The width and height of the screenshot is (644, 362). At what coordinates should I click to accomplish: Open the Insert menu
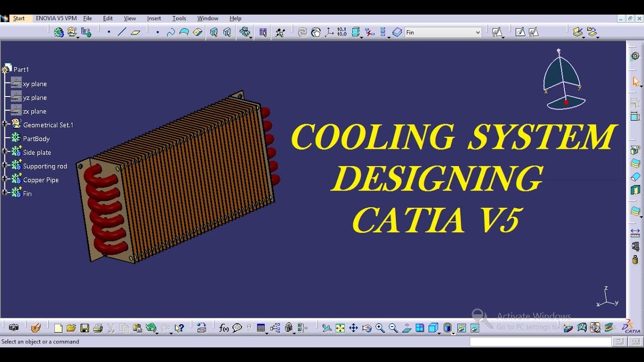[x=154, y=19]
